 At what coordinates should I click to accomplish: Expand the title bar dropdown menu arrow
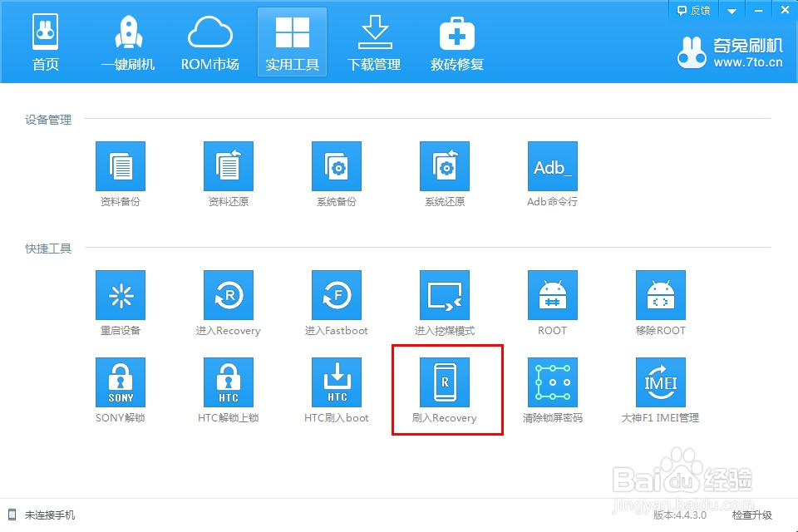731,11
